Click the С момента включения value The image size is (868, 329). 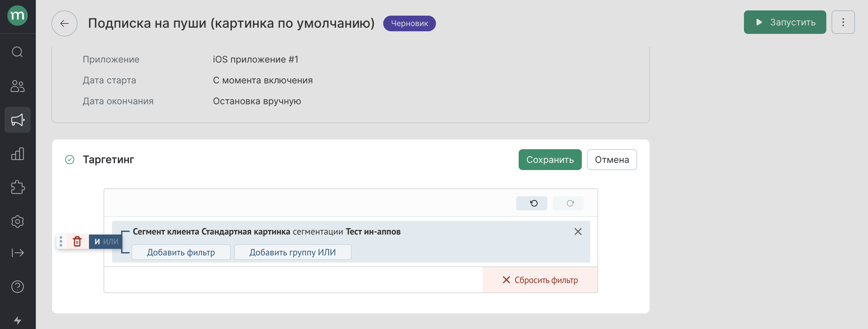(263, 80)
